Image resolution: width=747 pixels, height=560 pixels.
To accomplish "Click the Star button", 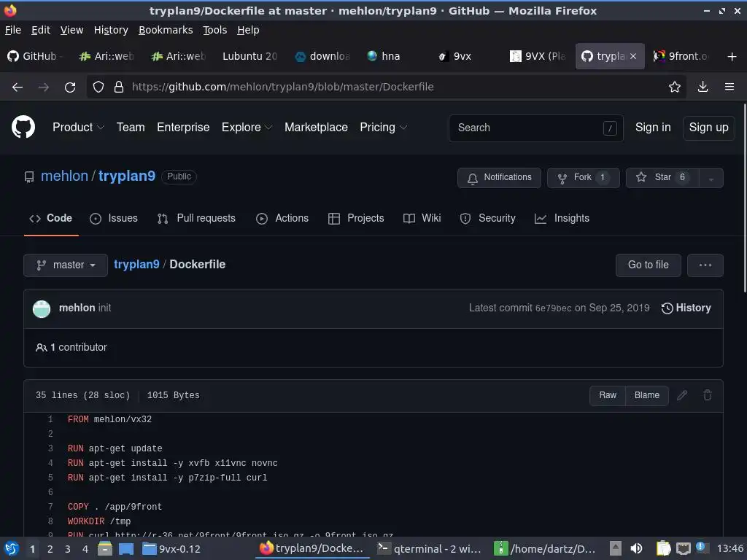I will [x=662, y=178].
